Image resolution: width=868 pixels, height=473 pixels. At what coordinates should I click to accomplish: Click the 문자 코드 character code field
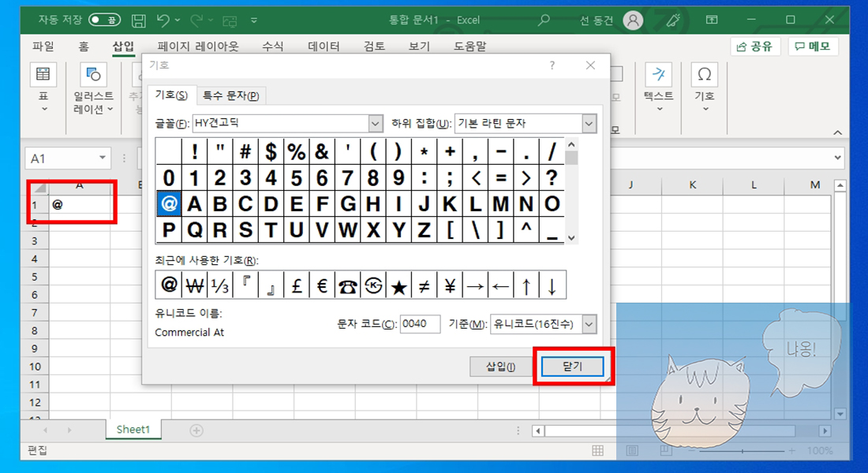pos(420,324)
